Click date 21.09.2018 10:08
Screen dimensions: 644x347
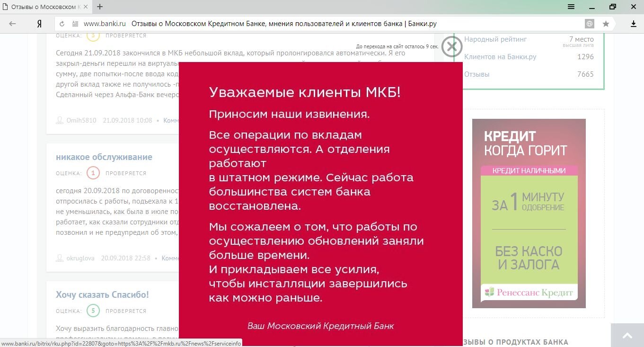click(x=127, y=121)
